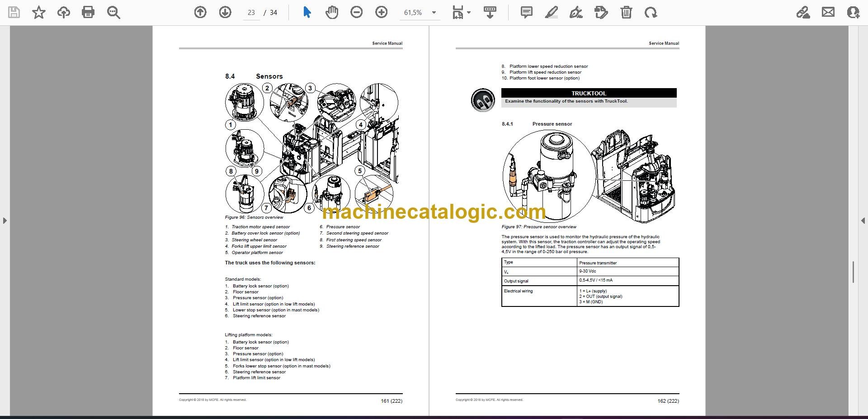Image resolution: width=868 pixels, height=419 pixels.
Task: Go to the previous page
Action: click(x=200, y=12)
